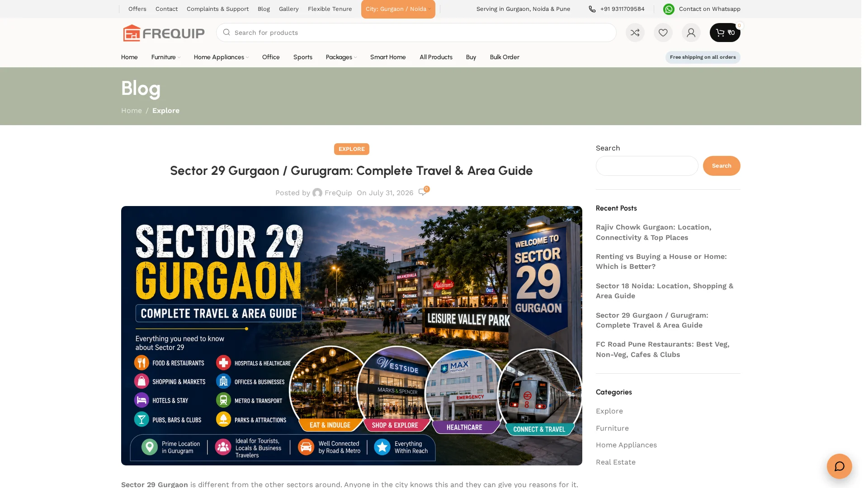Open Renting vs Buying a House post
Viewport: 868px width, 488px height.
661,262
